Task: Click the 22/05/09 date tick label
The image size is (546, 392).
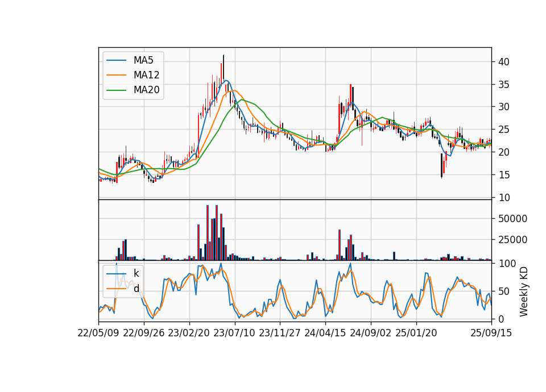Action: [98, 333]
